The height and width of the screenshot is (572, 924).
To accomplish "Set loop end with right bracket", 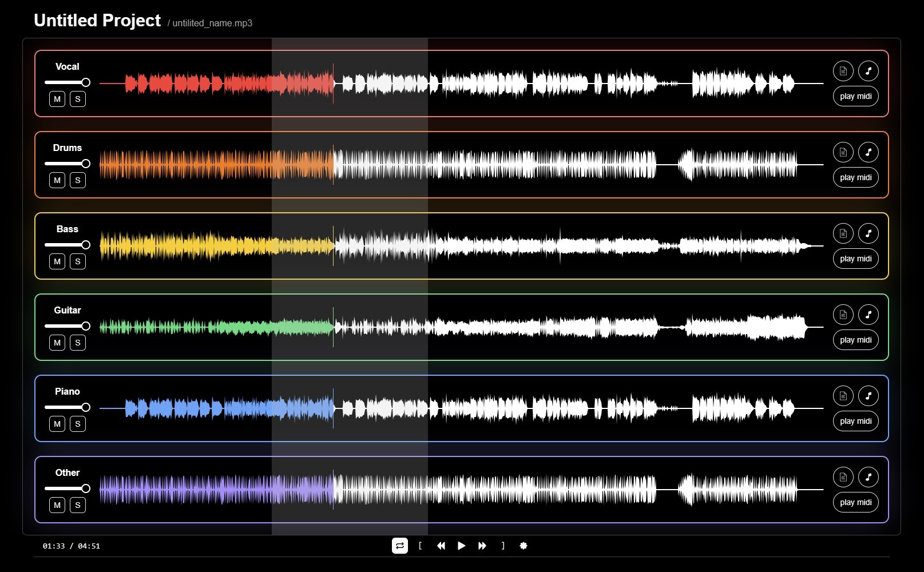I will [503, 546].
